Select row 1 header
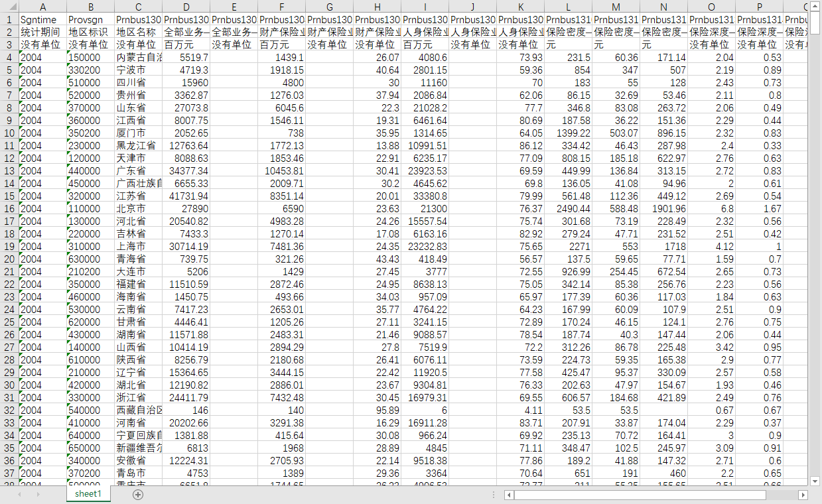The width and height of the screenshot is (822, 504). pyautogui.click(x=9, y=20)
